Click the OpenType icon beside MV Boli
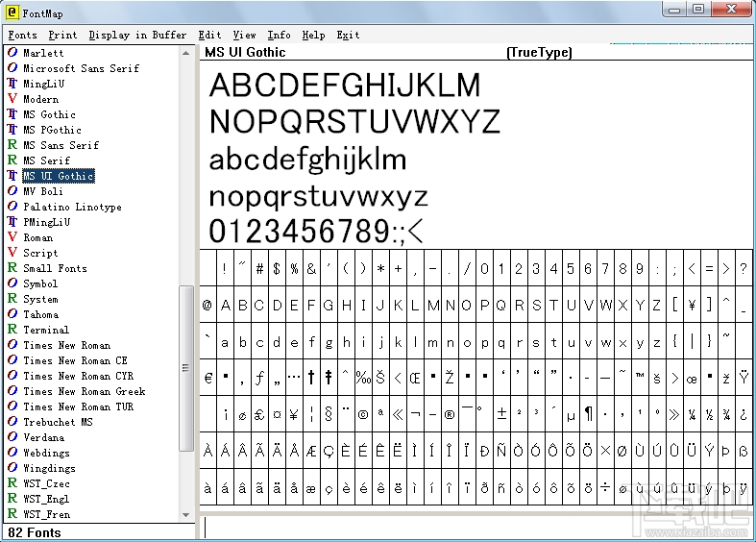This screenshot has height=542, width=756. click(x=12, y=191)
